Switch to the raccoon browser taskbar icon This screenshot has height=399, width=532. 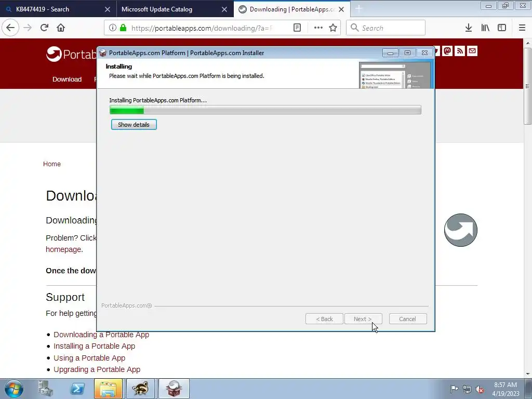pyautogui.click(x=140, y=389)
